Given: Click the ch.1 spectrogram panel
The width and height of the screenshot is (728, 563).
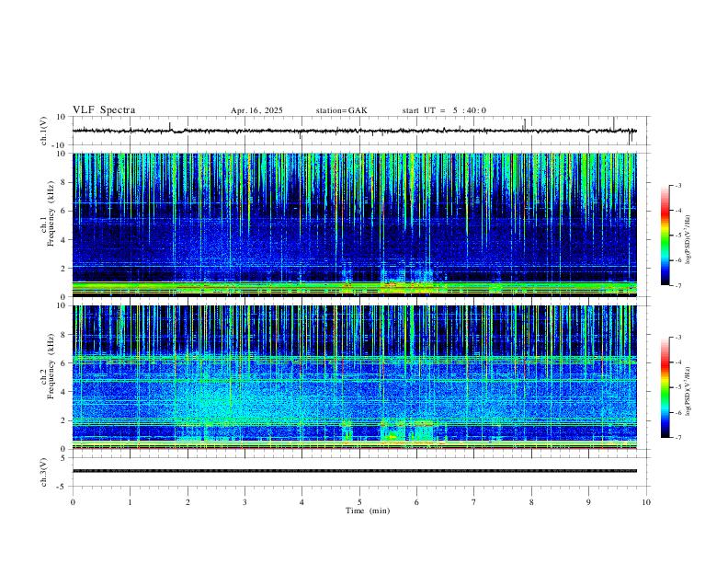Looking at the screenshot, I should pos(355,224).
